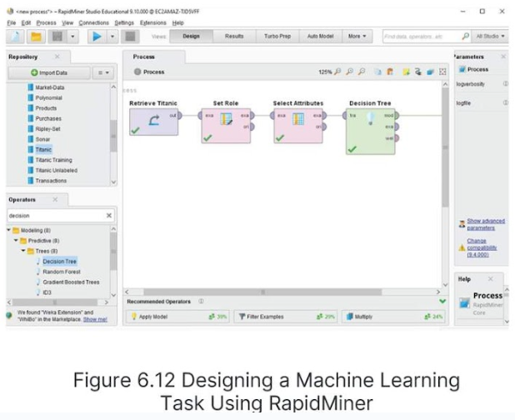Viewport: 515px width, 420px height.
Task: Click the Show me! marketplace link
Action: pos(95,319)
